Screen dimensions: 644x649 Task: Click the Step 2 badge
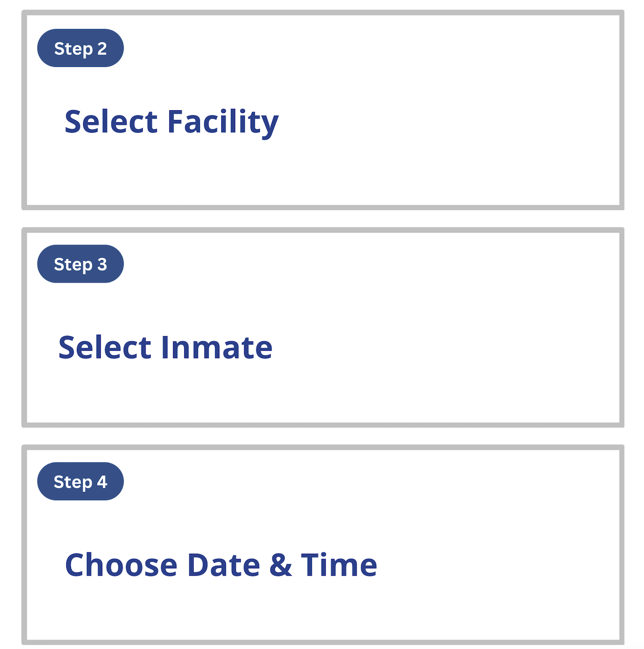tap(80, 48)
